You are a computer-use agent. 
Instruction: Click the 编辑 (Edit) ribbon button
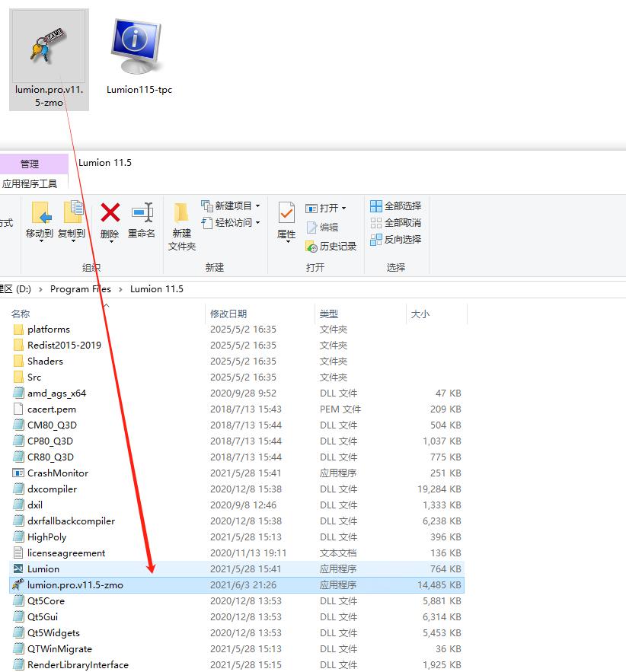(x=322, y=227)
